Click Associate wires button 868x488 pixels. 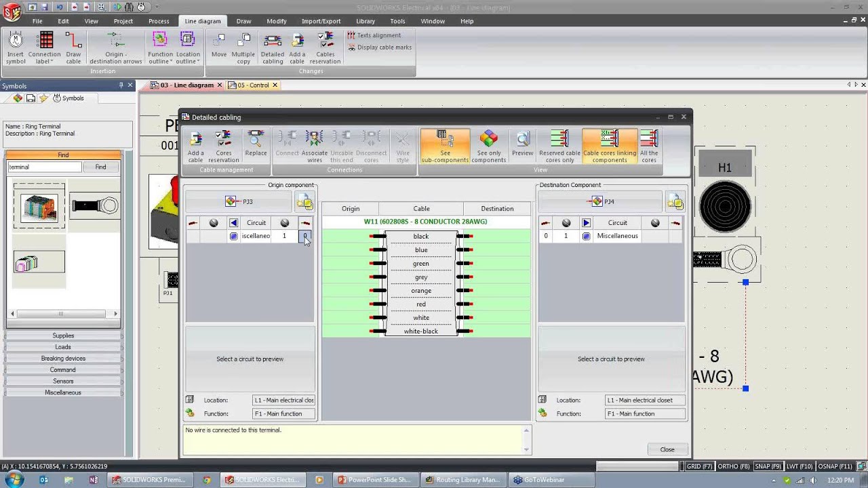[314, 146]
